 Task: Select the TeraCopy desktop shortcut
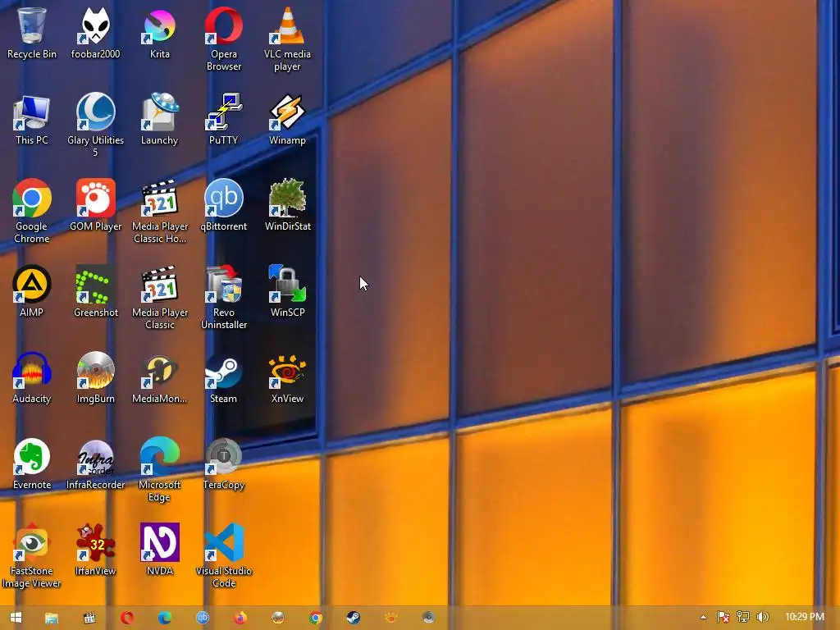223,464
